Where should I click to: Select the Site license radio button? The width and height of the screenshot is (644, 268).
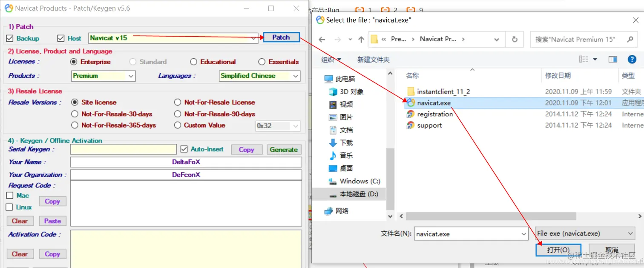(75, 102)
